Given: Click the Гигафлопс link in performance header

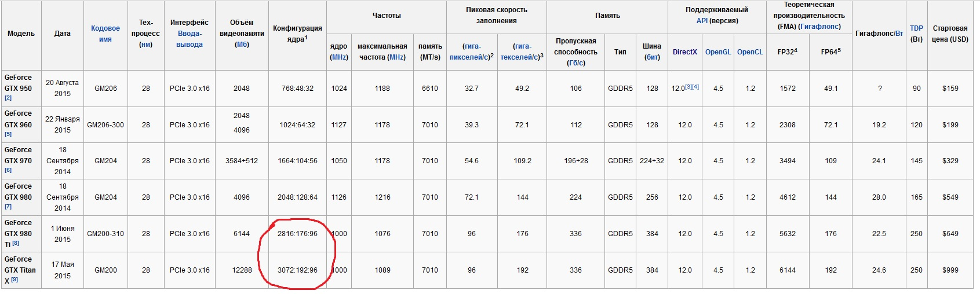Looking at the screenshot, I should click(819, 27).
